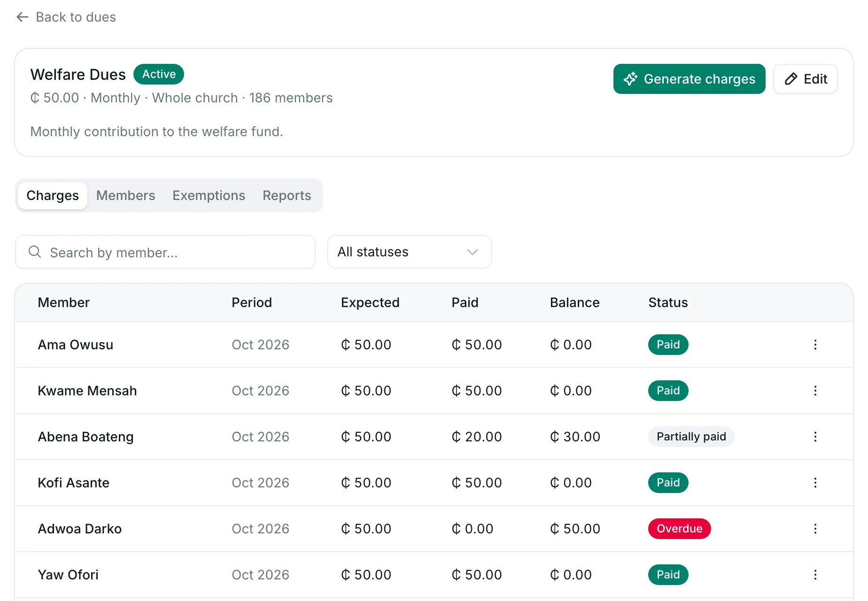Open the Reports tab
Image resolution: width=868 pixels, height=601 pixels.
click(x=287, y=195)
